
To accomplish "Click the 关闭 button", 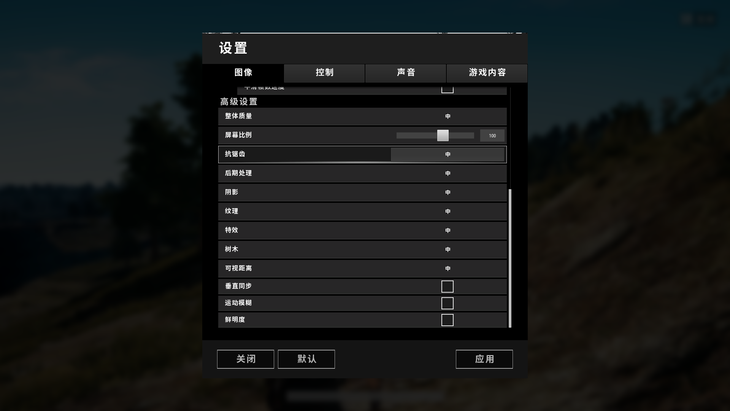I will click(246, 359).
